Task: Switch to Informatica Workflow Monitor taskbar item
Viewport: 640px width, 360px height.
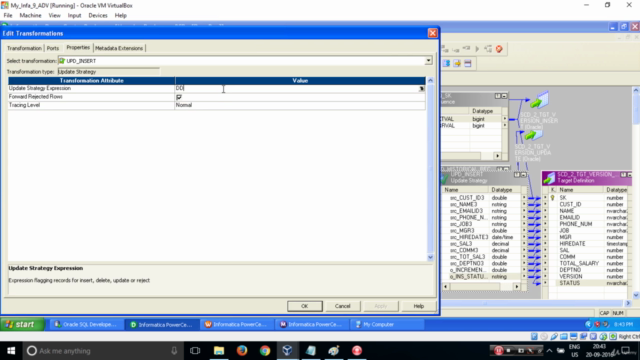Action: pyautogui.click(x=311, y=324)
